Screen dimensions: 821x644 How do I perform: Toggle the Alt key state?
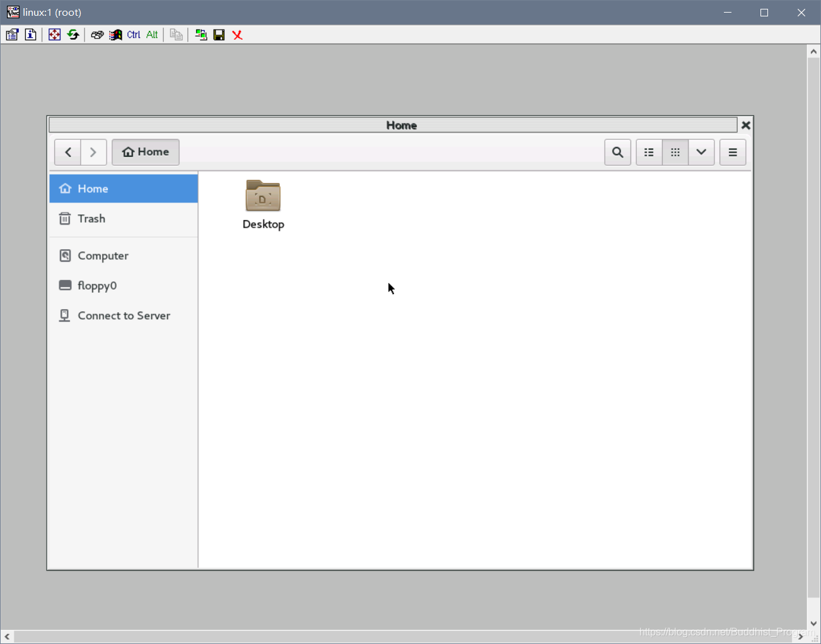[x=152, y=35]
